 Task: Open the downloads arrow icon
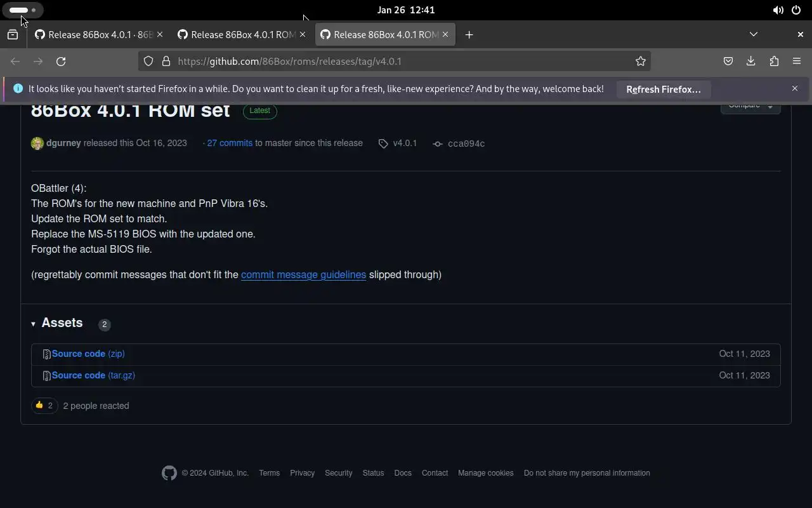(751, 62)
